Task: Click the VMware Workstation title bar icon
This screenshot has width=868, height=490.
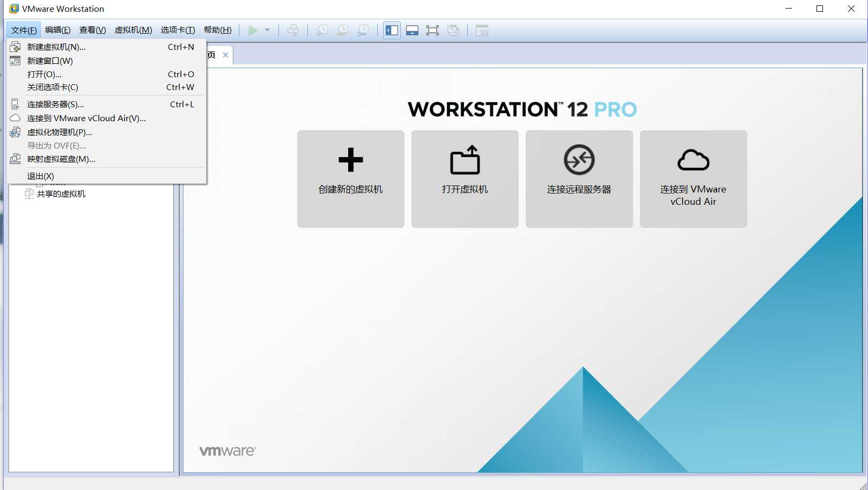Action: point(14,9)
